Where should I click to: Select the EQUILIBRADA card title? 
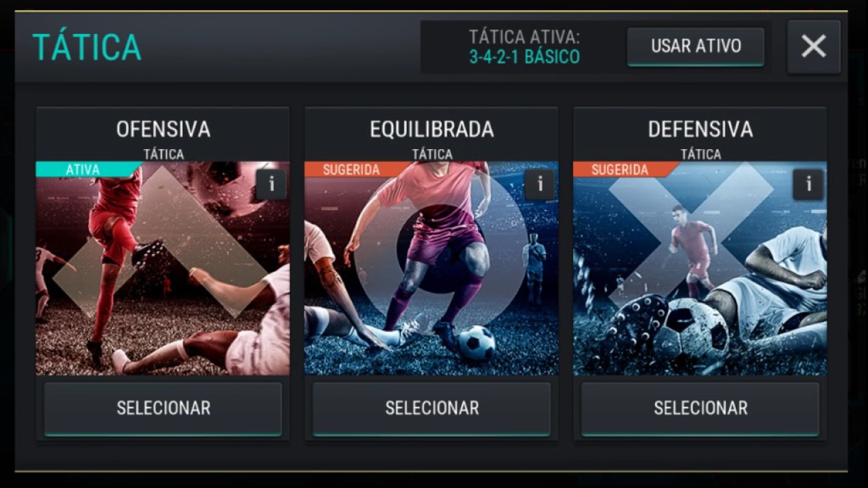(x=432, y=129)
